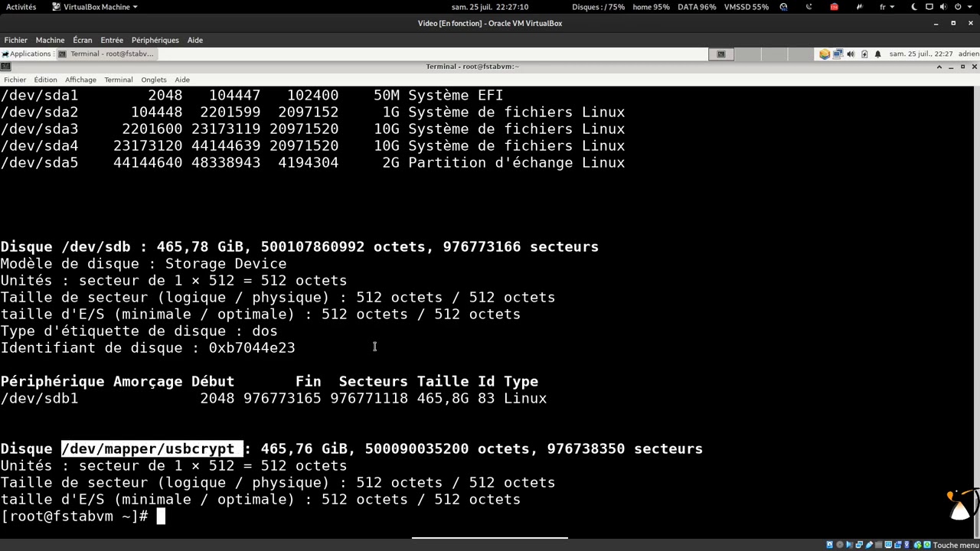This screenshot has height=551, width=980.
Task: Open the Terminal Édition menu
Action: 45,80
